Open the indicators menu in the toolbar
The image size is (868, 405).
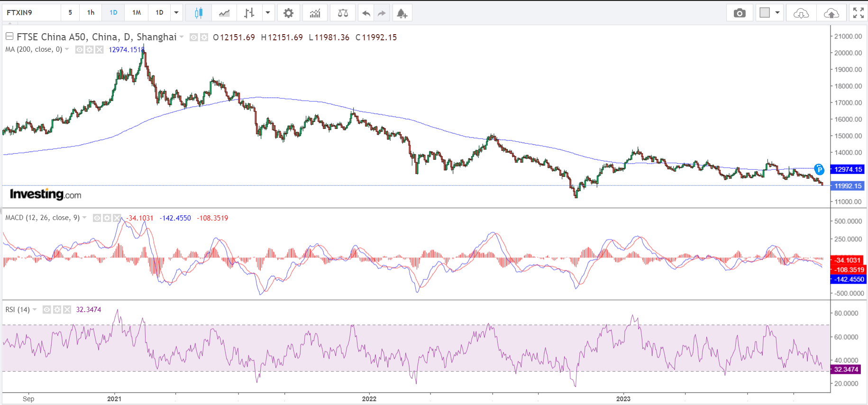(x=315, y=13)
